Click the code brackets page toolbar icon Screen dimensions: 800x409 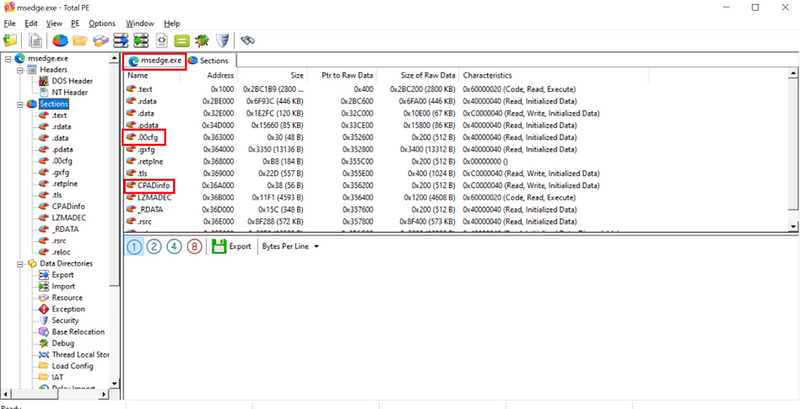click(162, 40)
